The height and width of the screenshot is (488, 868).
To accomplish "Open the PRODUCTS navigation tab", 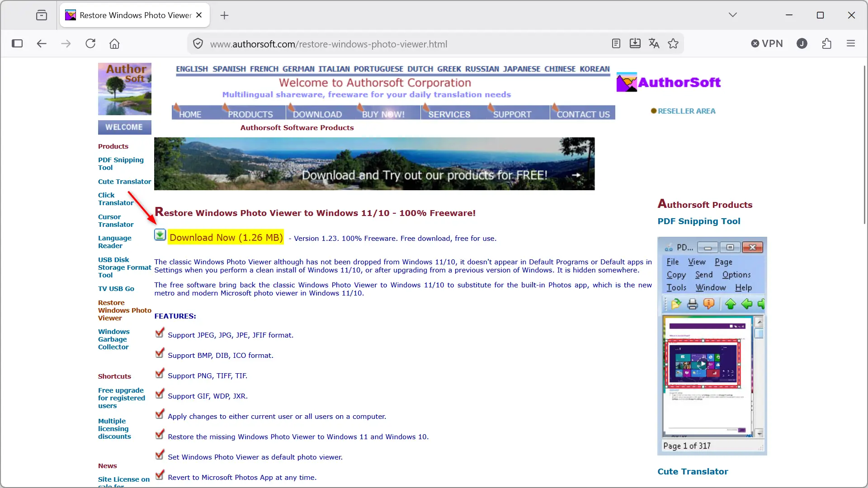I will [x=250, y=114].
